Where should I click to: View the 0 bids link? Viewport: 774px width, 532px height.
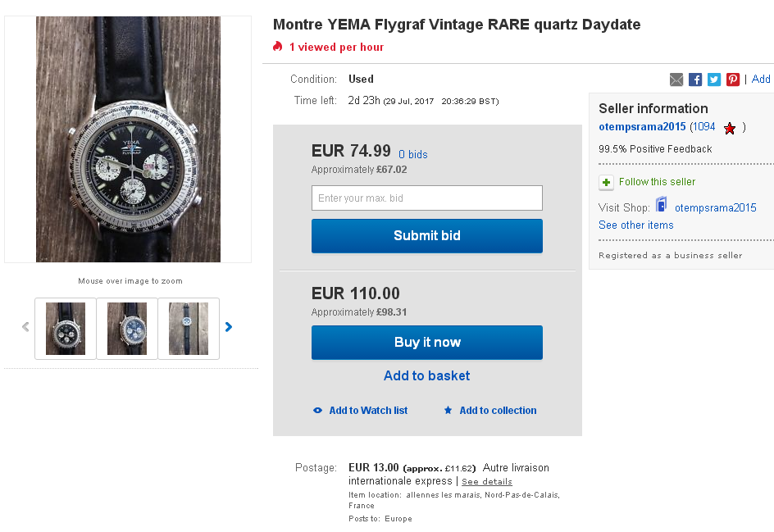(413, 154)
